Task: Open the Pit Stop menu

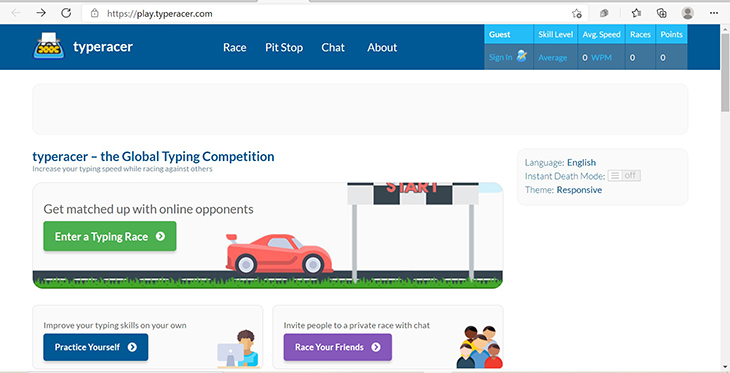Action: 284,47
